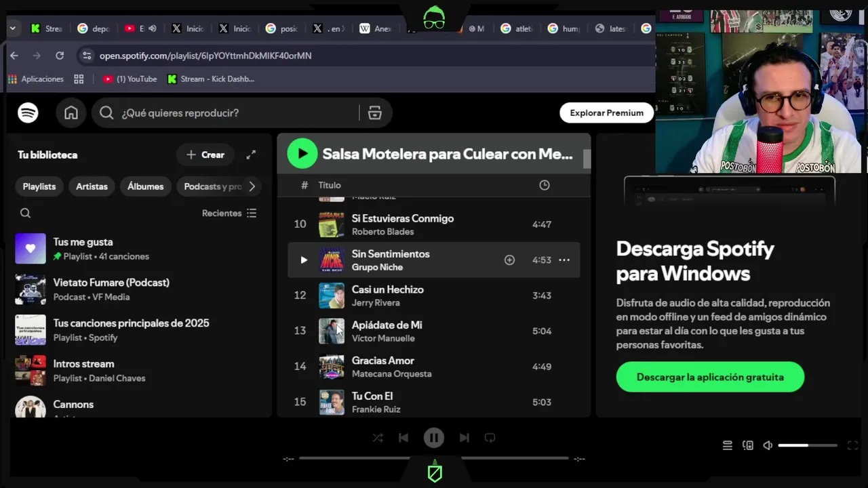Reload the browser page
Screen dimensions: 868x488
tap(60, 56)
